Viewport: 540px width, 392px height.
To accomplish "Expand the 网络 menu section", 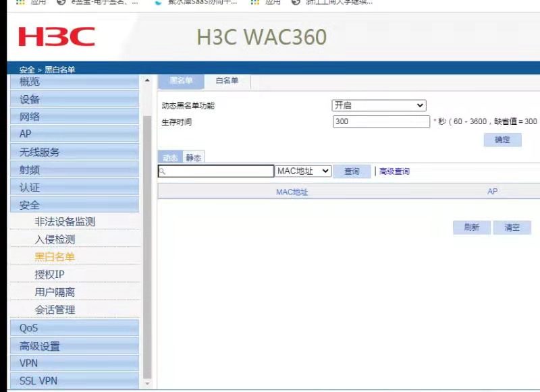I will [x=74, y=117].
